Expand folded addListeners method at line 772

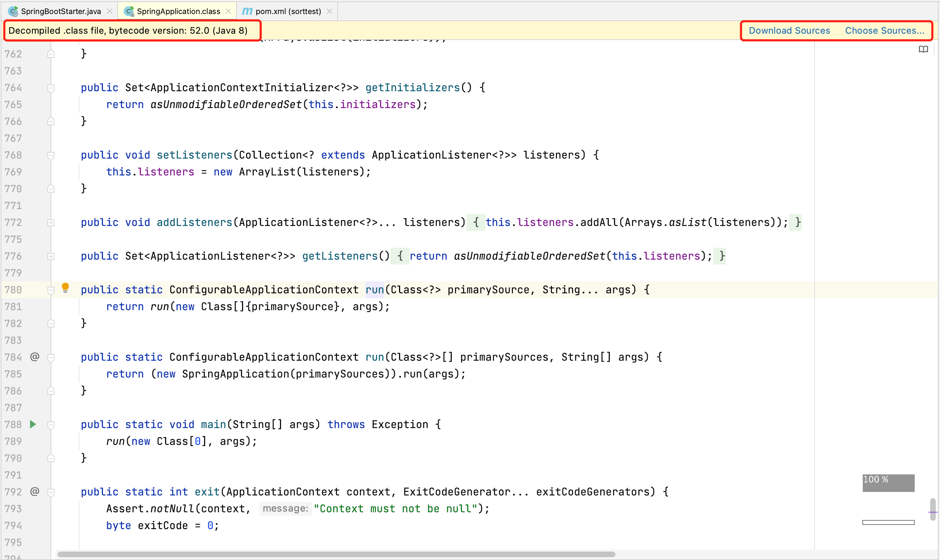click(x=51, y=223)
